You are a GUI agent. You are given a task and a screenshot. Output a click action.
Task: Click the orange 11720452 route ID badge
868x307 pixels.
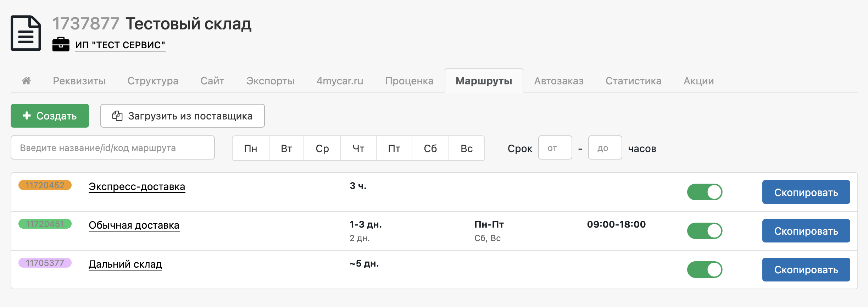tap(45, 185)
